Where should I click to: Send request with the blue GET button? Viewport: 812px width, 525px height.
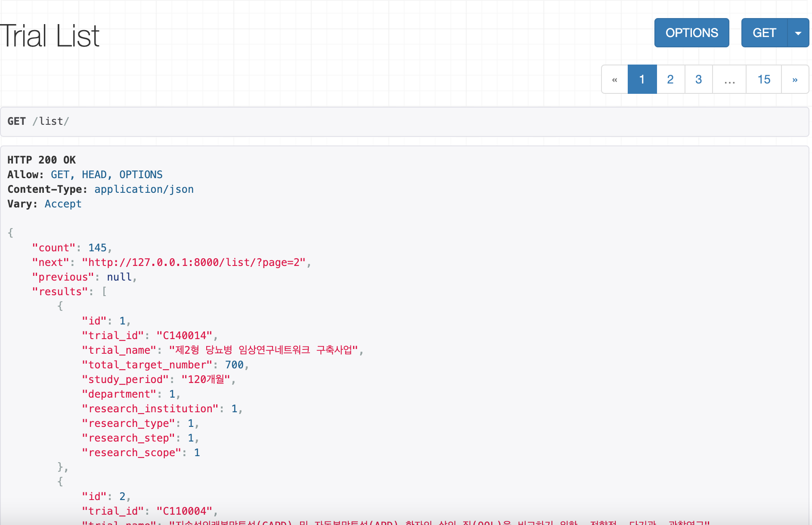[764, 33]
